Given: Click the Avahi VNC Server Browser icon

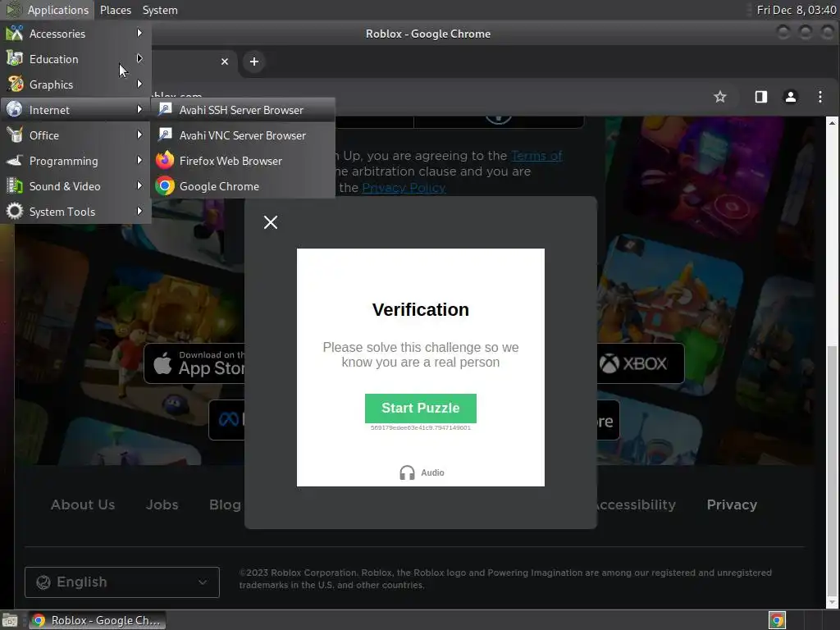Looking at the screenshot, I should pos(165,135).
